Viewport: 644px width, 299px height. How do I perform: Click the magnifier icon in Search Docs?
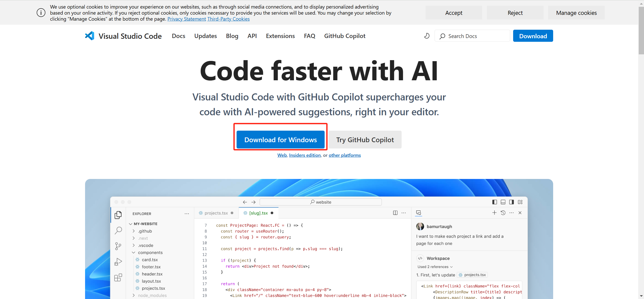click(x=442, y=36)
